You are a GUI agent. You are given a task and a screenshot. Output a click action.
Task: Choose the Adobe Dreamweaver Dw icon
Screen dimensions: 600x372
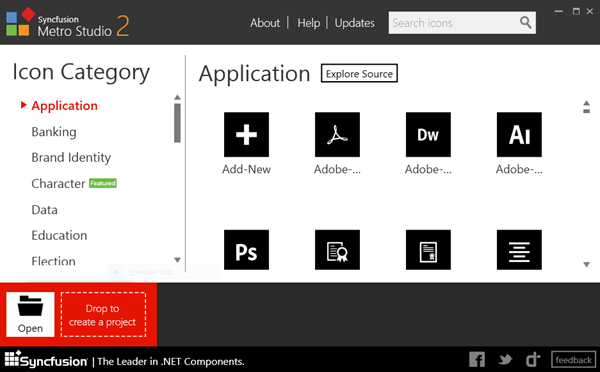coord(428,134)
